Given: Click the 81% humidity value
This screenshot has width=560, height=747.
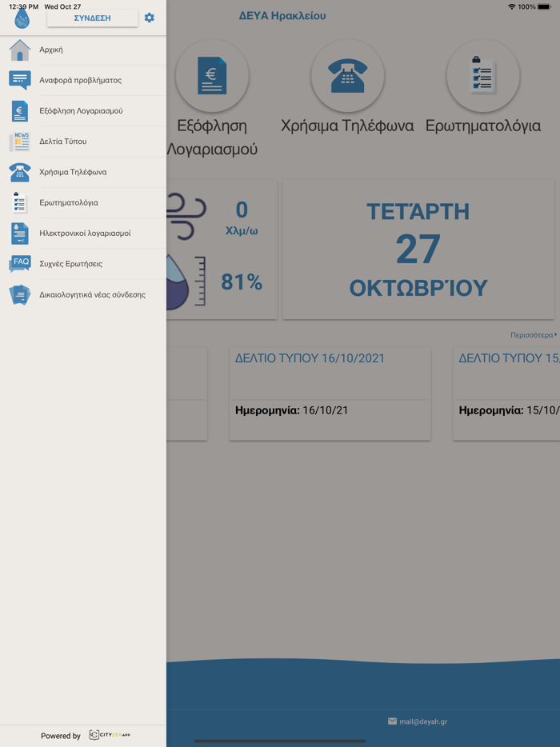Looking at the screenshot, I should [242, 282].
